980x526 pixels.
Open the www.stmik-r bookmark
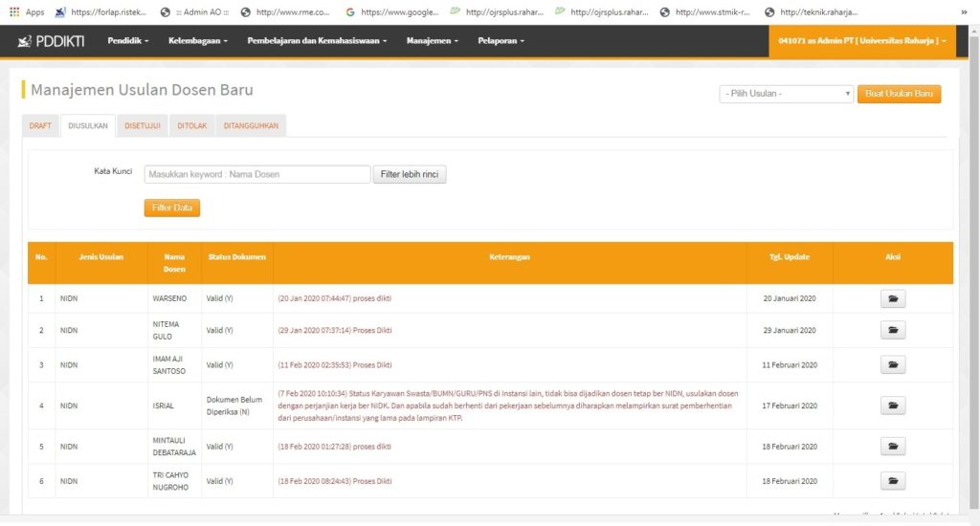pos(705,11)
